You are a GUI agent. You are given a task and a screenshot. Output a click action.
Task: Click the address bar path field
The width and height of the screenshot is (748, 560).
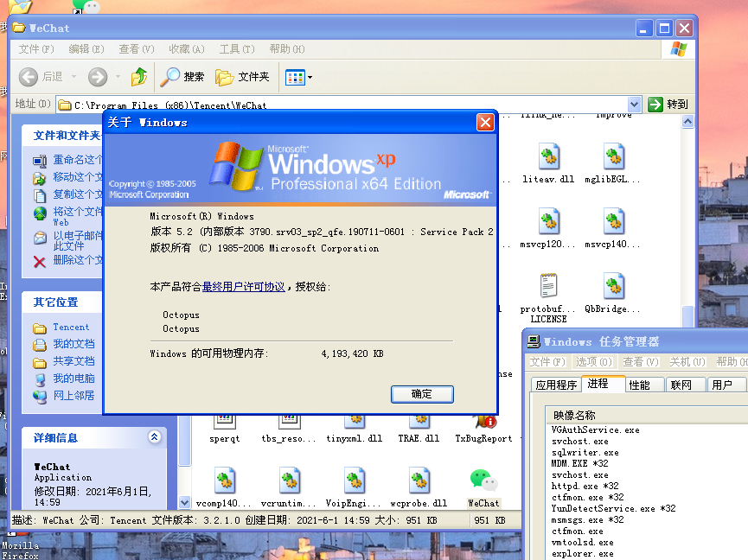tap(342, 105)
